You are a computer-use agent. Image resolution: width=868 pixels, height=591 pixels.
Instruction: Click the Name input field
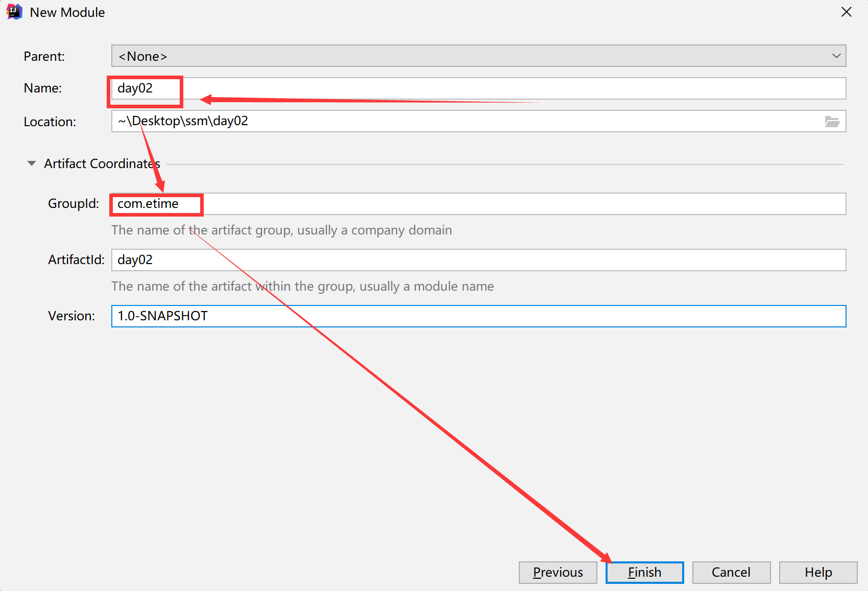point(478,88)
